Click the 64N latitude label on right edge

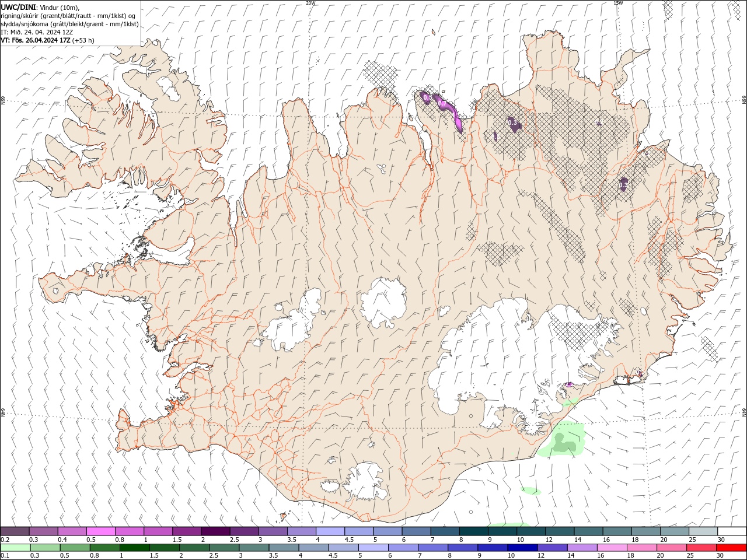click(x=743, y=413)
